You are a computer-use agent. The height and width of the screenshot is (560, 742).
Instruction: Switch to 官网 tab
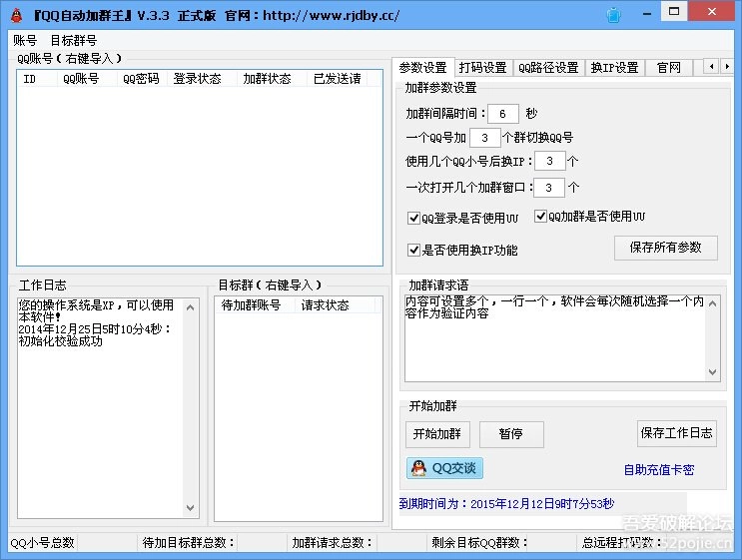[669, 68]
